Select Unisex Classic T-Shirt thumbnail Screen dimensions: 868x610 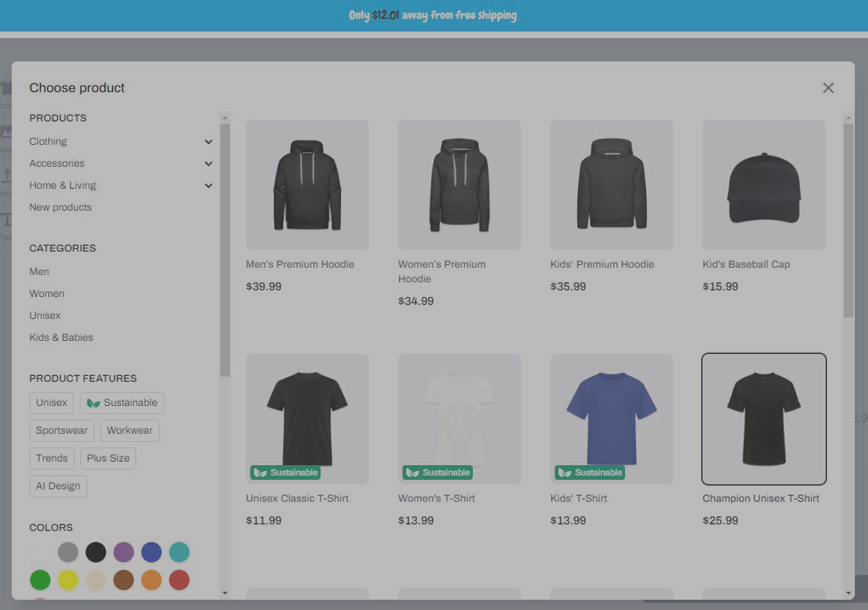(x=307, y=418)
